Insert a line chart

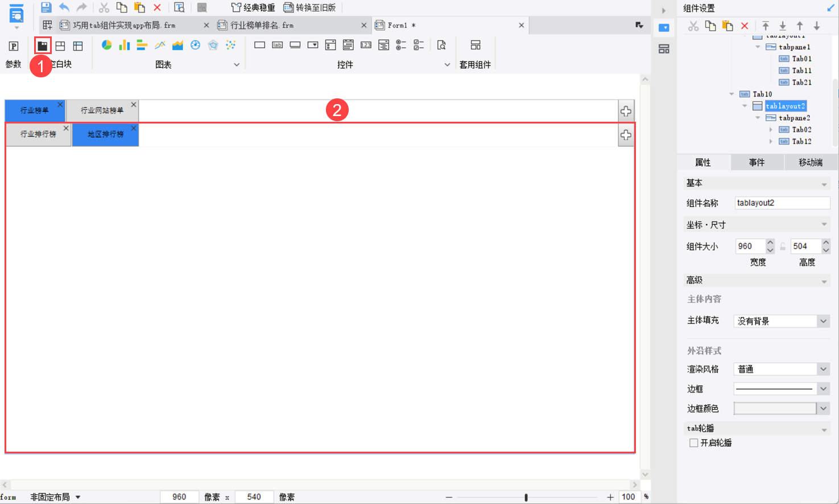tap(160, 45)
